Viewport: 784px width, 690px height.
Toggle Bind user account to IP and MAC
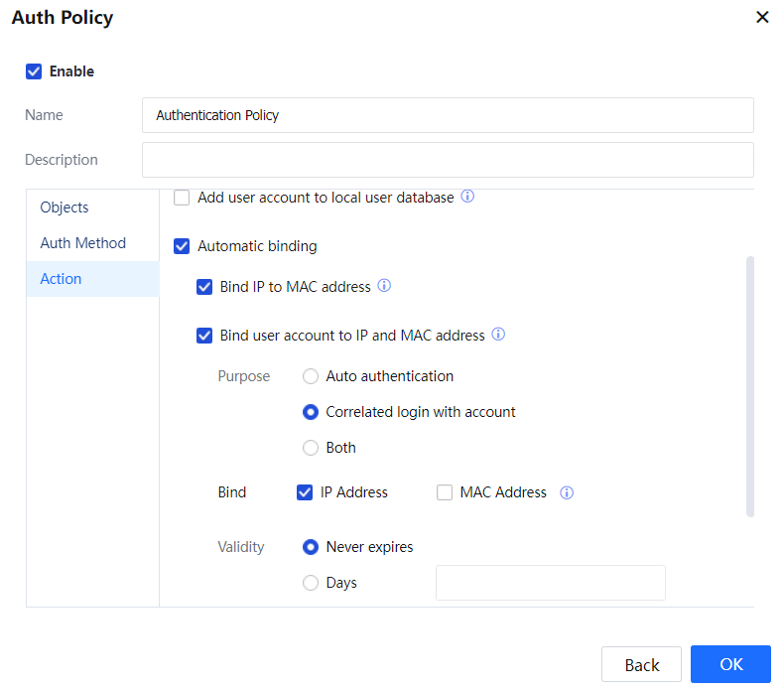pos(204,336)
